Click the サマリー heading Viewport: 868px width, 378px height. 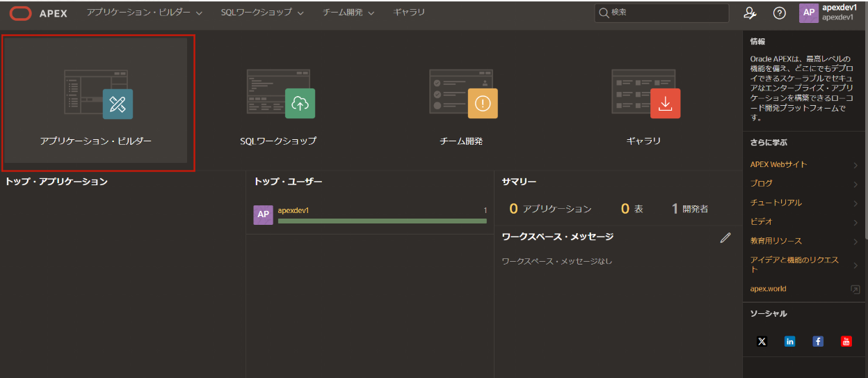click(519, 182)
